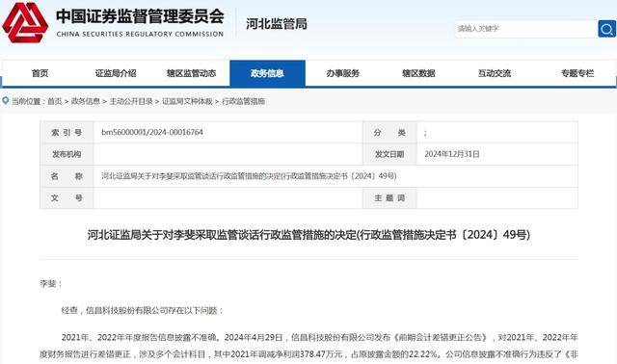Open the 辖区监管动态 navigation tab
617x364 pixels.
tap(191, 73)
